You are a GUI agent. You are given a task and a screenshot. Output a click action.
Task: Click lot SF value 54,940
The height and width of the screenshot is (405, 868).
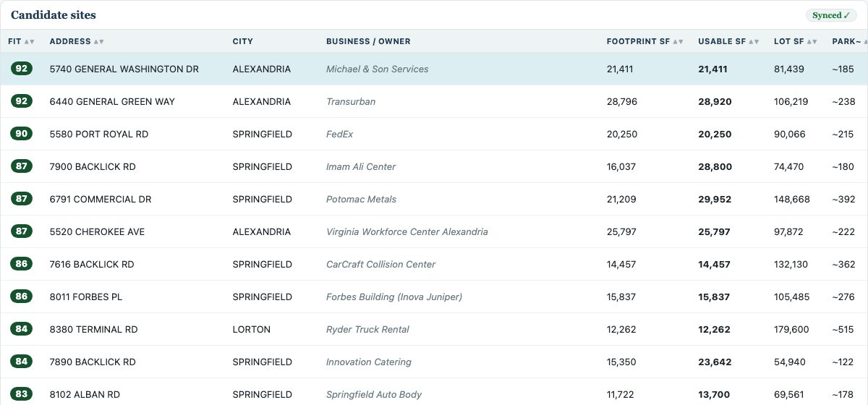790,362
